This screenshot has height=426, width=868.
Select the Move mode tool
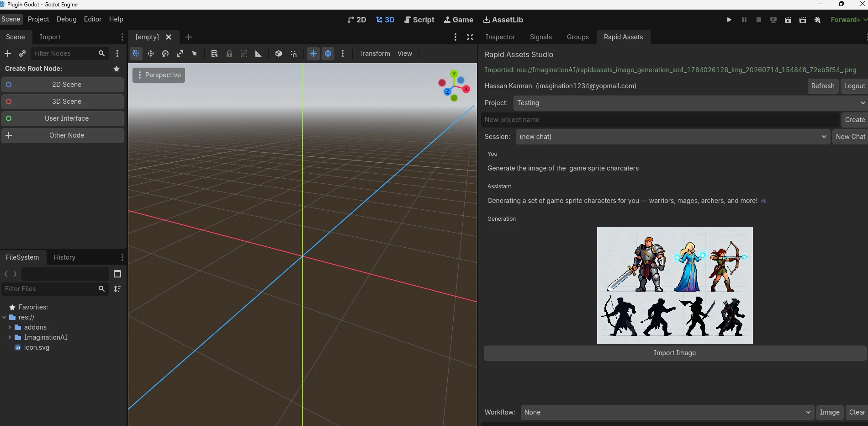151,53
